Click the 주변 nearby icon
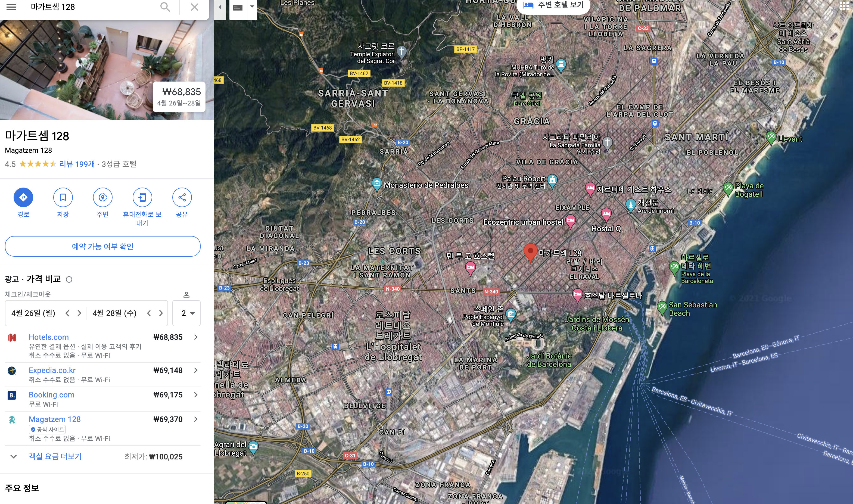This screenshot has width=853, height=504. [102, 197]
